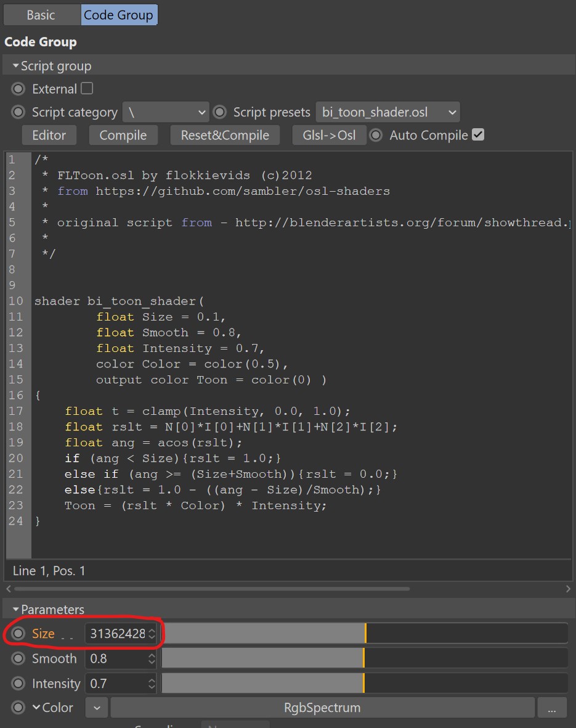Click the Glsl->Osl convert button
This screenshot has width=576, height=728.
[329, 135]
